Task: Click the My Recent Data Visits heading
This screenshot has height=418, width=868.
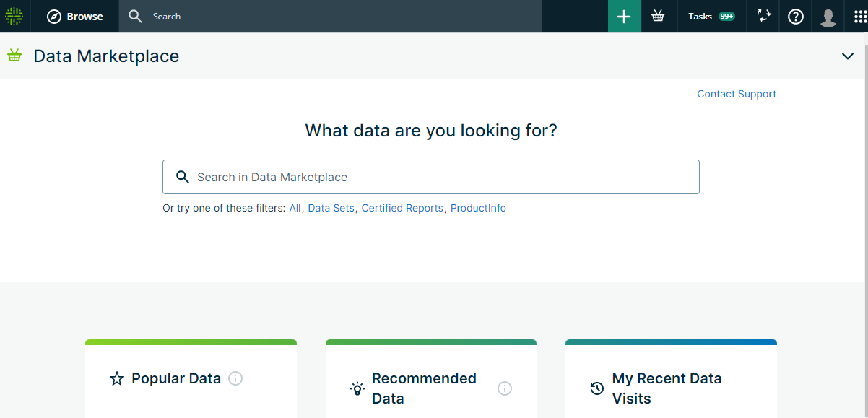Action: click(x=667, y=388)
